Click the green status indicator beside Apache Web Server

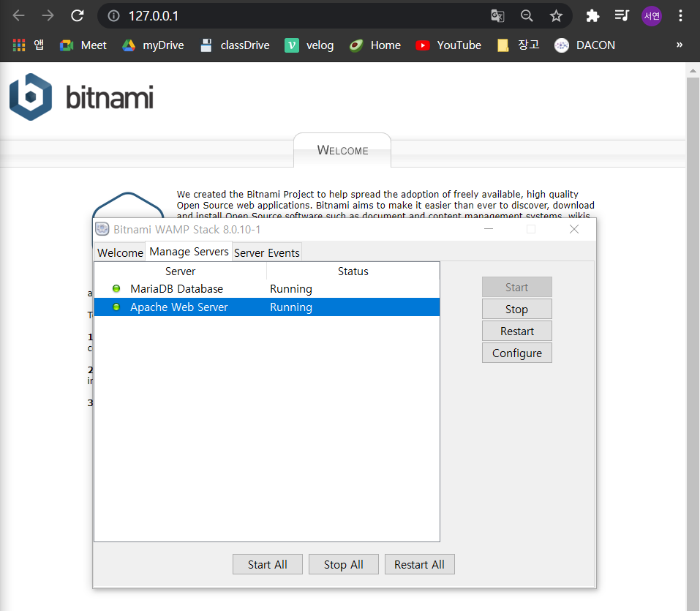coord(116,307)
